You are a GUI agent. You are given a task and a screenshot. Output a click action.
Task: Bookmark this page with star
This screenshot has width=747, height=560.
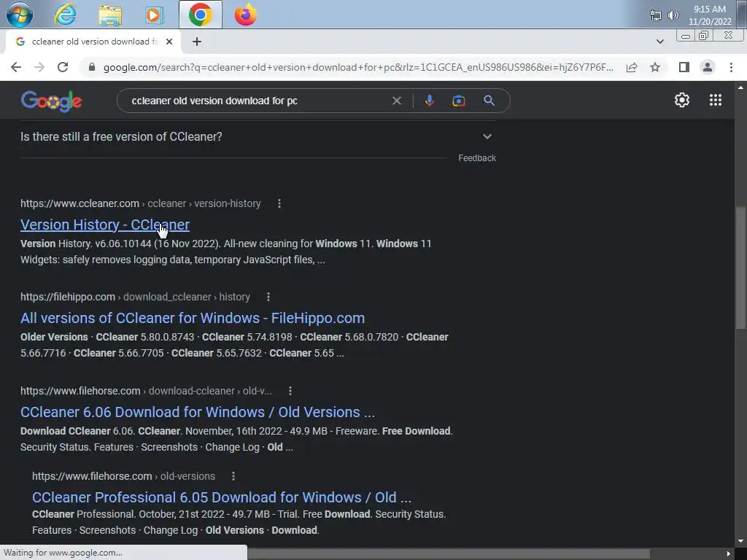click(x=655, y=67)
